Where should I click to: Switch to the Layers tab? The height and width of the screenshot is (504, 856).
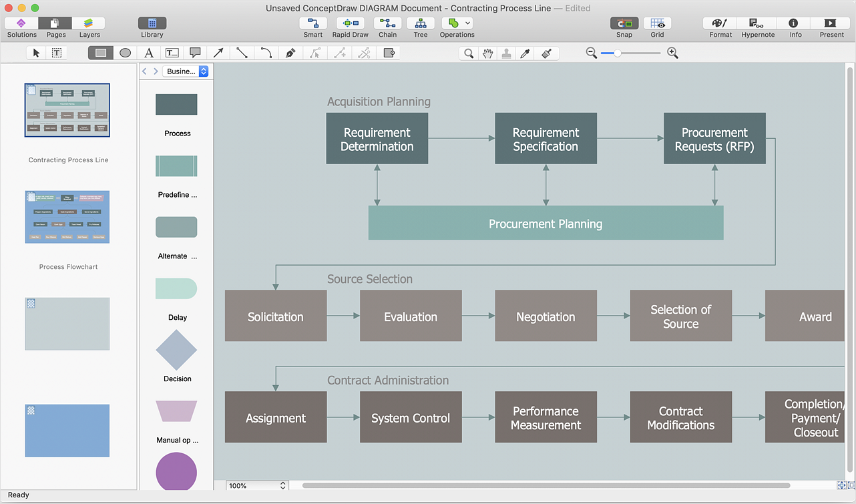click(x=89, y=23)
